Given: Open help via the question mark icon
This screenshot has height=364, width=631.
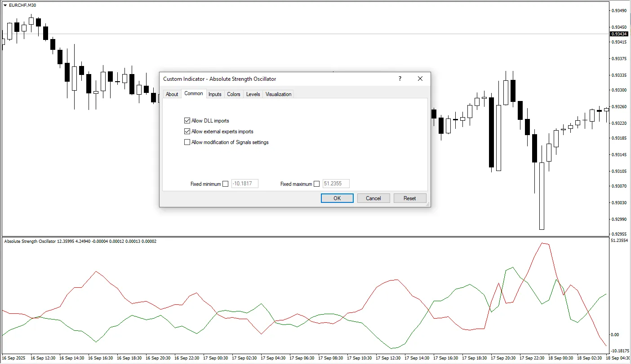Looking at the screenshot, I should 400,79.
